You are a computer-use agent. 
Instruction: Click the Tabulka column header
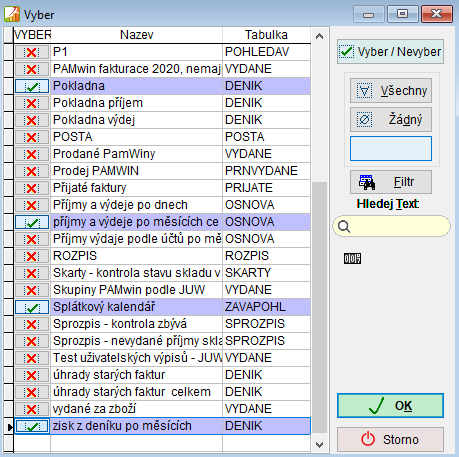tap(266, 35)
